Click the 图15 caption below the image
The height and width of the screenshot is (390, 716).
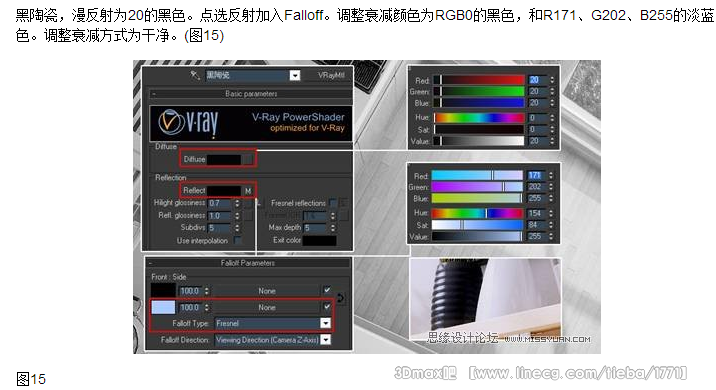pos(31,379)
